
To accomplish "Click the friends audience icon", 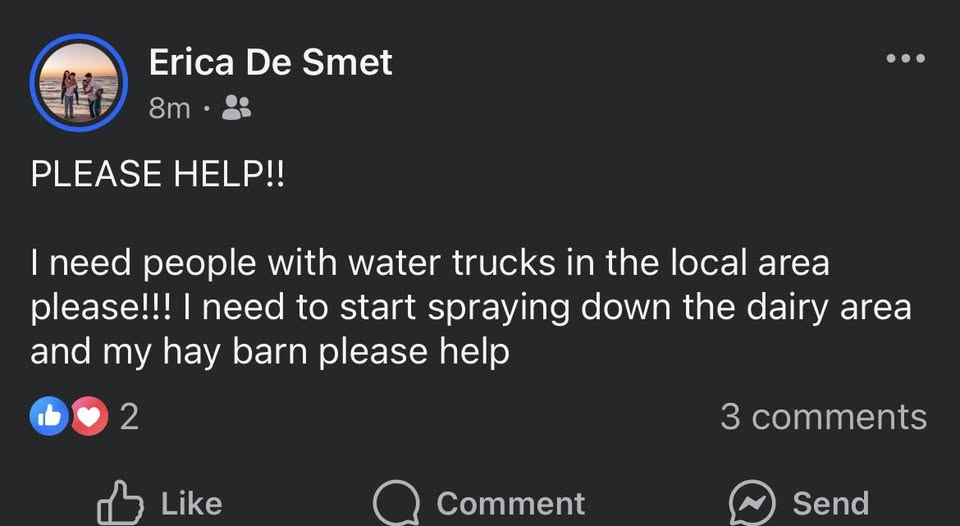I will (236, 108).
